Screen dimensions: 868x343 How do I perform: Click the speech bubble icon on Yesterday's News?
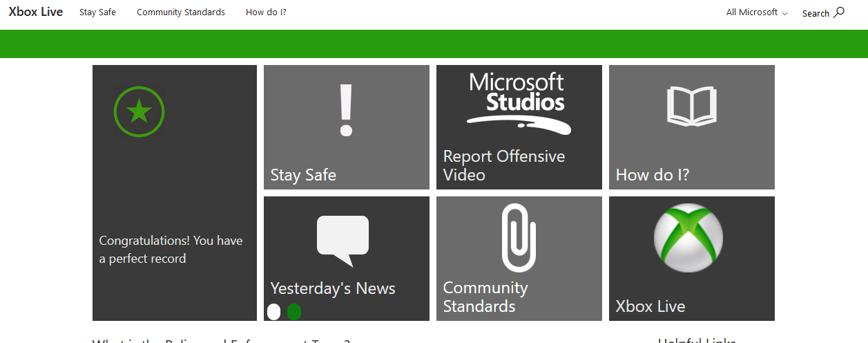(x=343, y=241)
